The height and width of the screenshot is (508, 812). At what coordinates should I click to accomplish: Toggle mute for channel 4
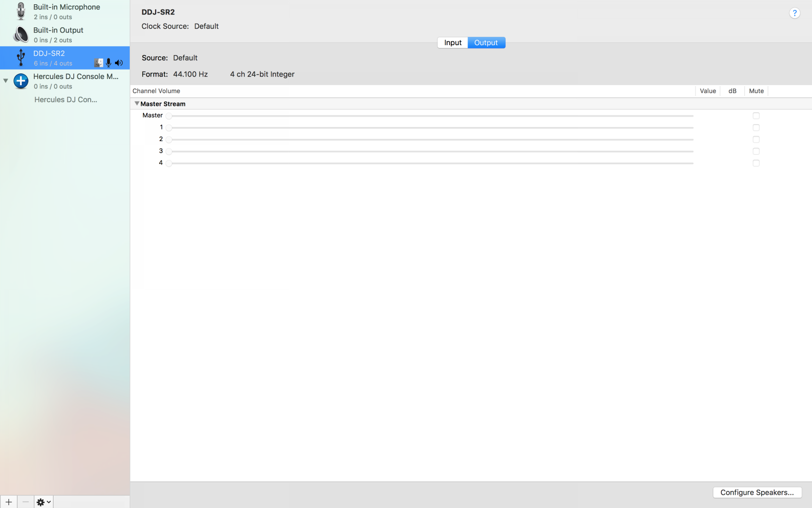point(756,163)
